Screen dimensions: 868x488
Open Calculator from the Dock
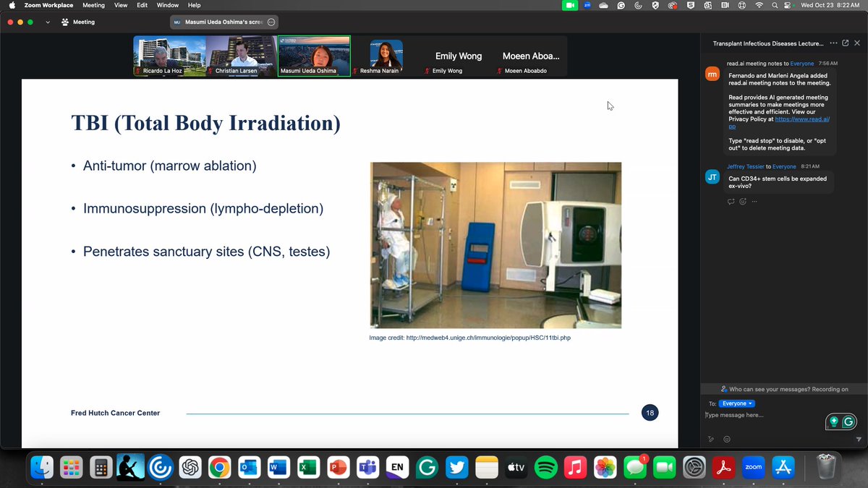tap(101, 468)
